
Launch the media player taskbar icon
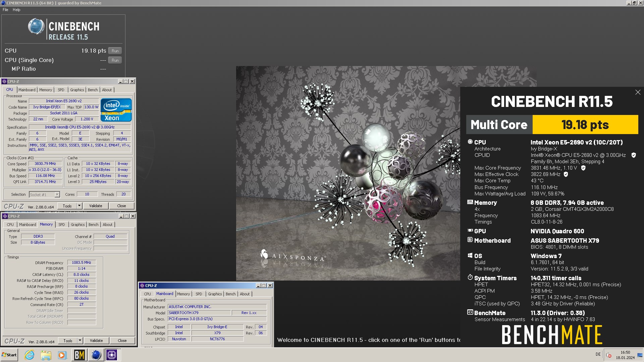pyautogui.click(x=62, y=355)
